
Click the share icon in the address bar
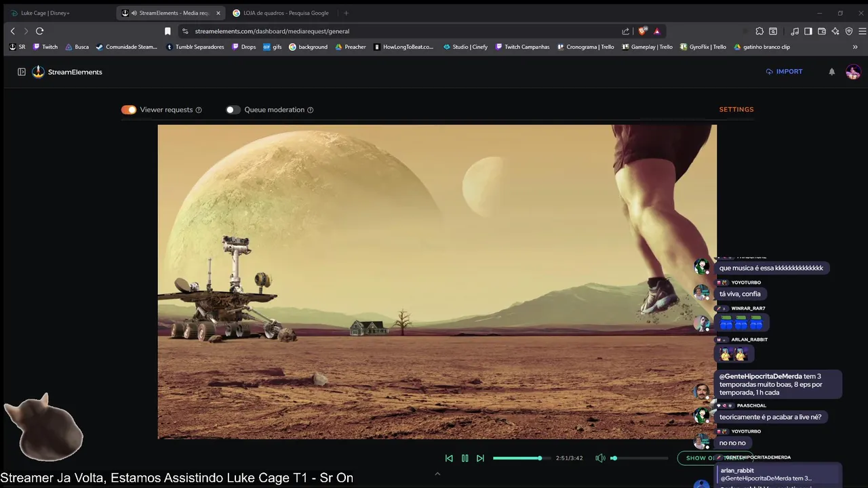pos(625,31)
